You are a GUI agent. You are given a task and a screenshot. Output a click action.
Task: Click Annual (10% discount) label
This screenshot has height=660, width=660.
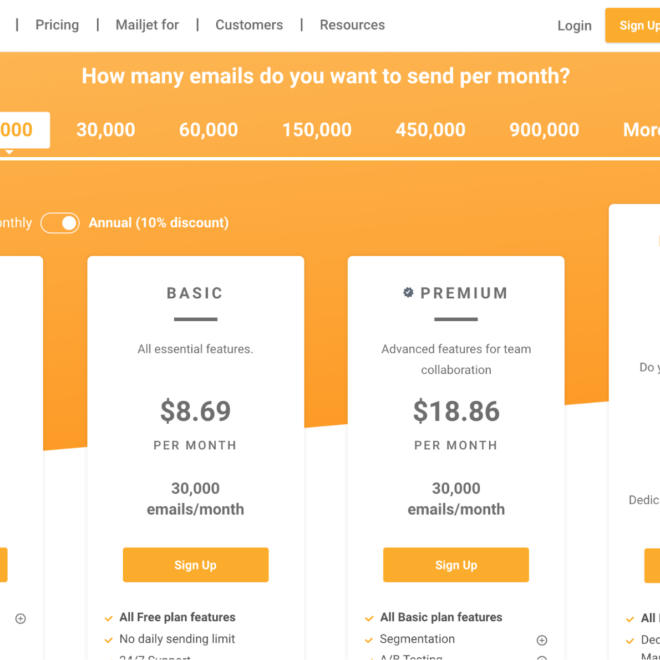pos(159,223)
